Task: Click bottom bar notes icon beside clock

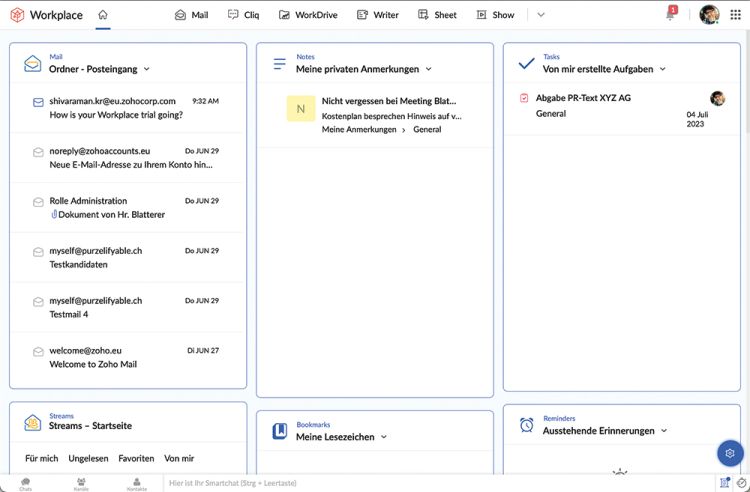Action: 724,483
